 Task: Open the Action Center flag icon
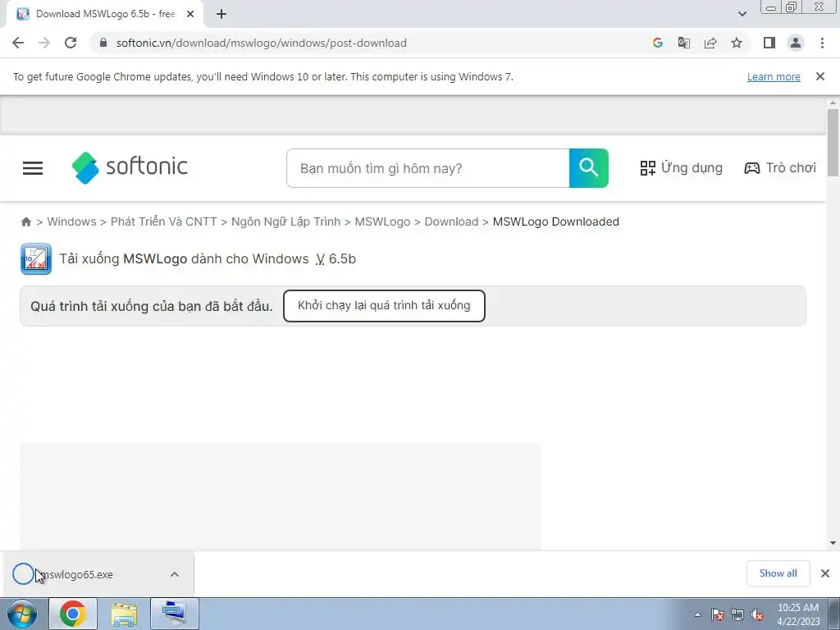click(717, 614)
